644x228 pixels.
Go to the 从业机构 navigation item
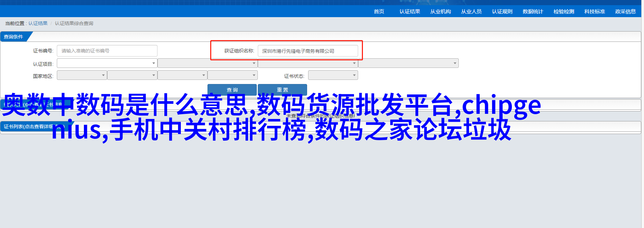[x=441, y=12]
